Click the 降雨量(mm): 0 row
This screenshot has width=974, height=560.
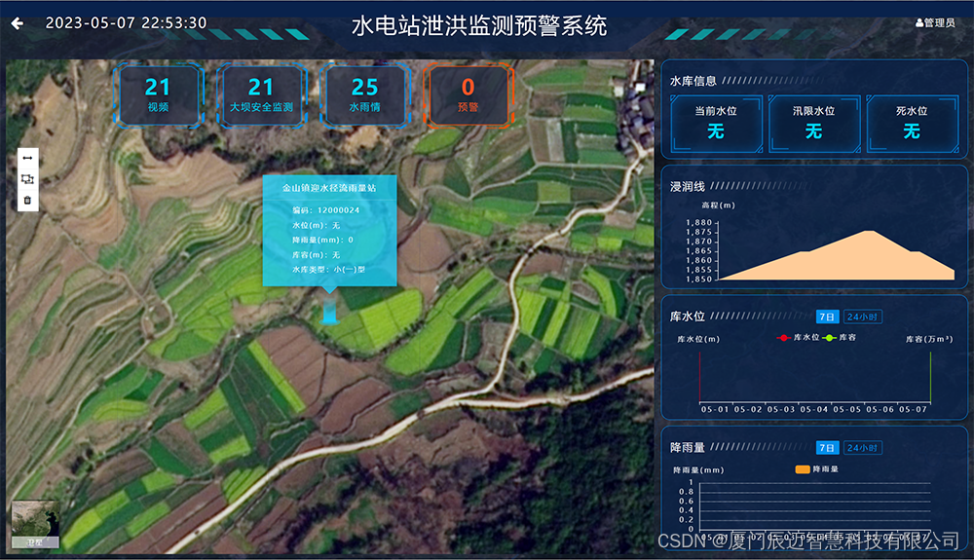(323, 240)
